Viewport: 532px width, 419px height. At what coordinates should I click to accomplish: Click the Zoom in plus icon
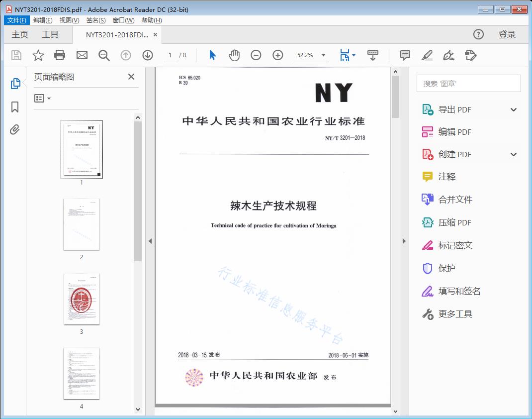point(278,55)
